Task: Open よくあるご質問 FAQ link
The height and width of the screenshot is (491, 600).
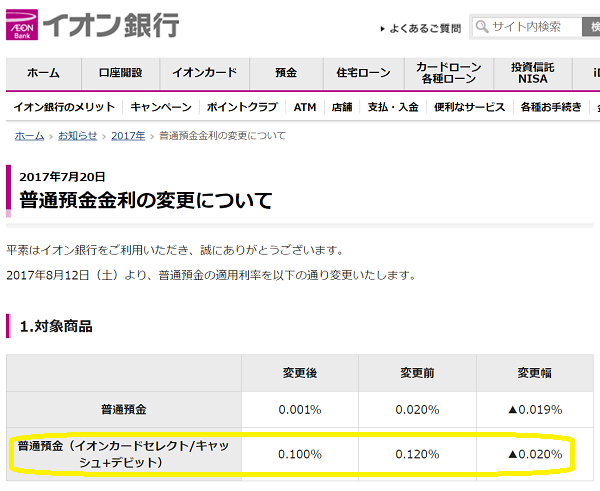Action: coord(421,28)
